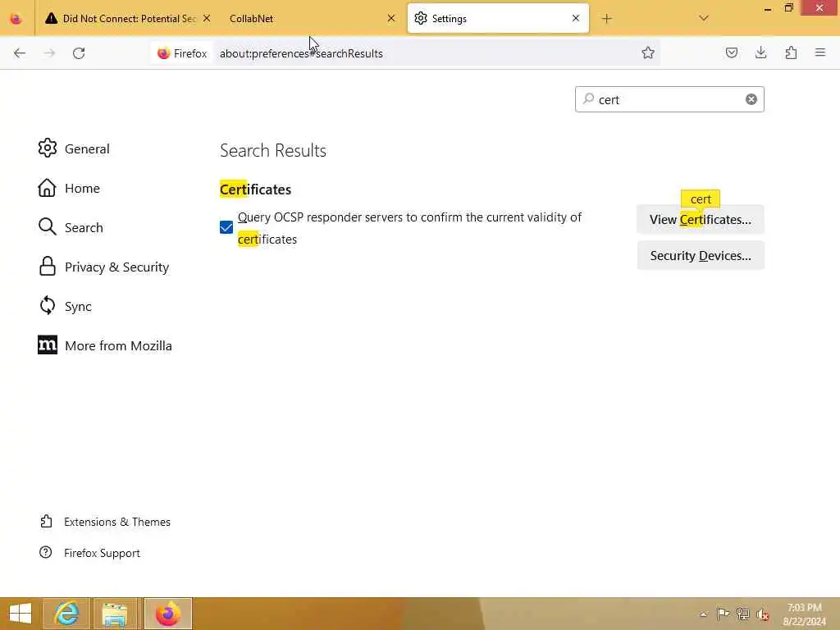840x630 pixels.
Task: Click the Firefox identity label in address bar
Action: point(181,53)
